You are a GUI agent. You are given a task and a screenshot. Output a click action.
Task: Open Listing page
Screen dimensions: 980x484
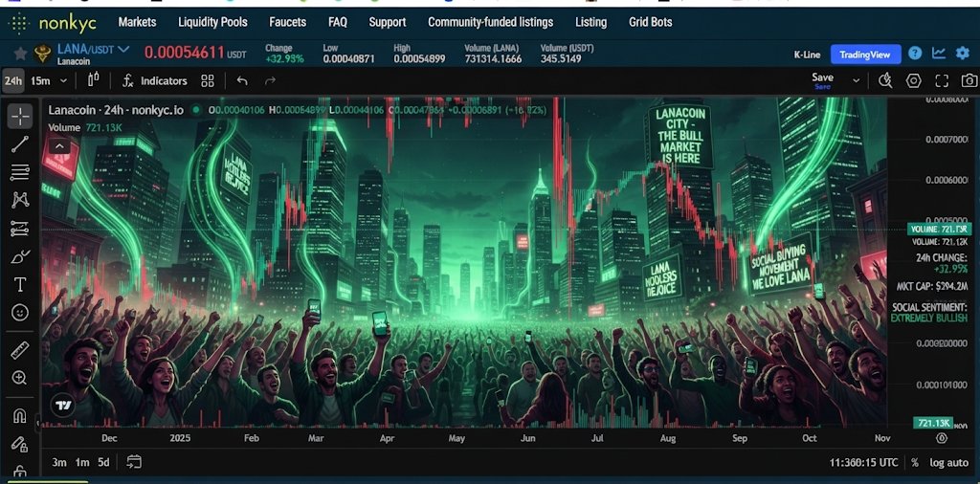pyautogui.click(x=590, y=23)
